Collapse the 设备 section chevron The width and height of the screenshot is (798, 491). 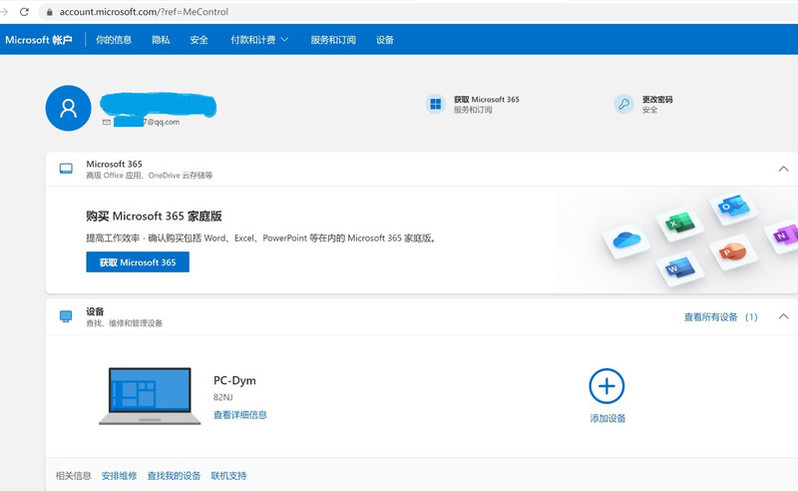click(783, 316)
